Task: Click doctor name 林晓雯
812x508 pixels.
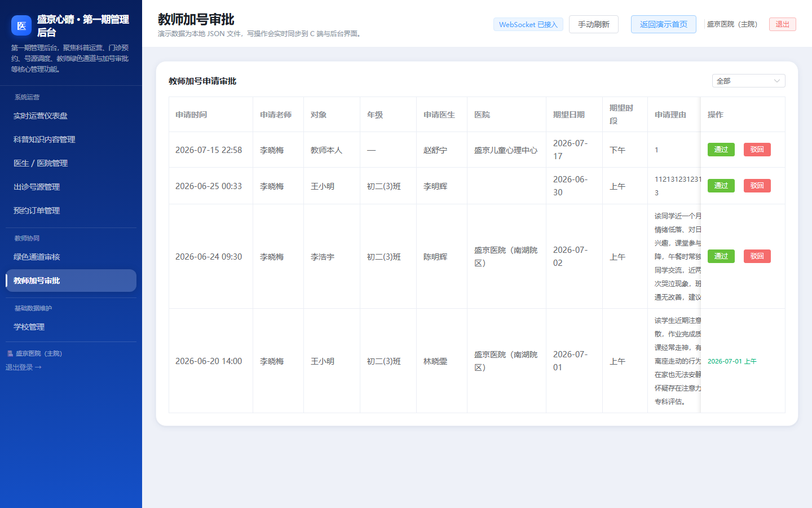Action: pyautogui.click(x=435, y=361)
